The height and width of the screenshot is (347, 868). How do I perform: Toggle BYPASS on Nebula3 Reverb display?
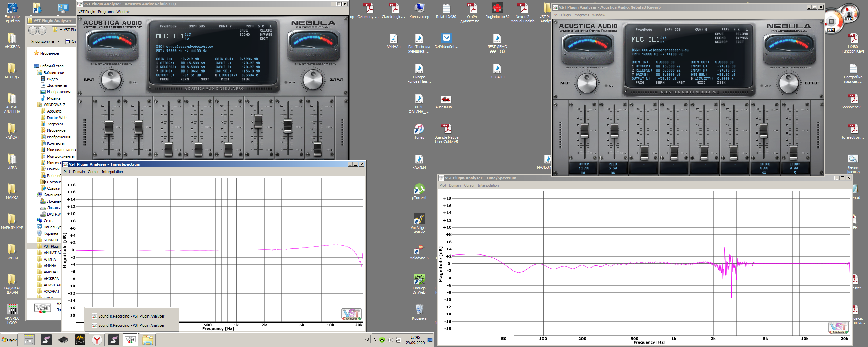[742, 38]
